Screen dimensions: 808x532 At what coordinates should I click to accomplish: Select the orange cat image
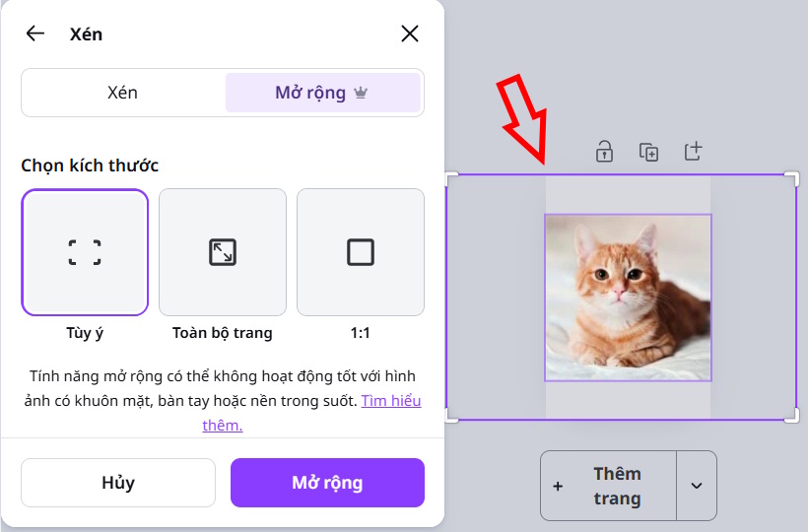click(628, 298)
